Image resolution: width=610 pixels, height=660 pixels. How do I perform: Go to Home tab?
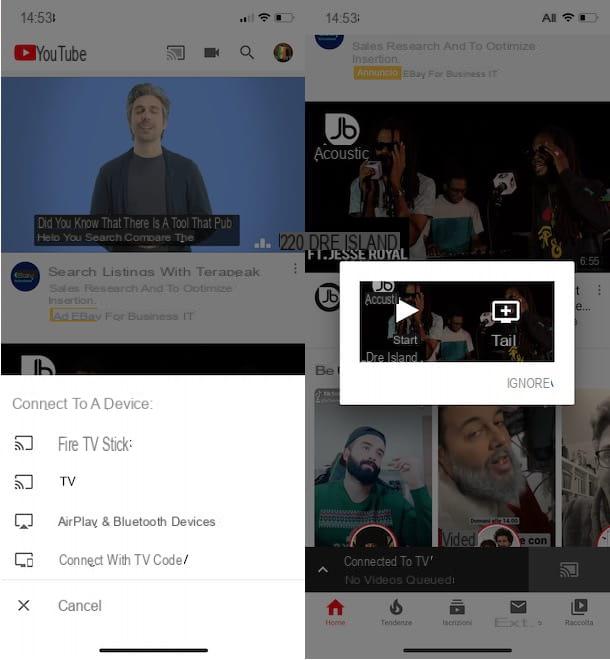(x=335, y=612)
